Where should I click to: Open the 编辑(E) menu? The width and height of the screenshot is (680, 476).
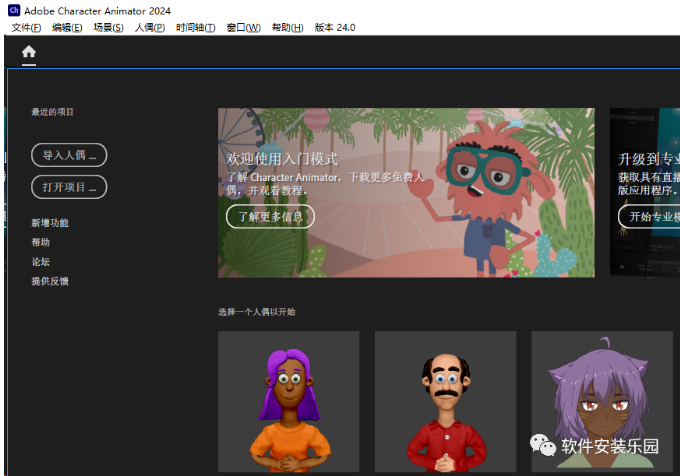[67, 28]
